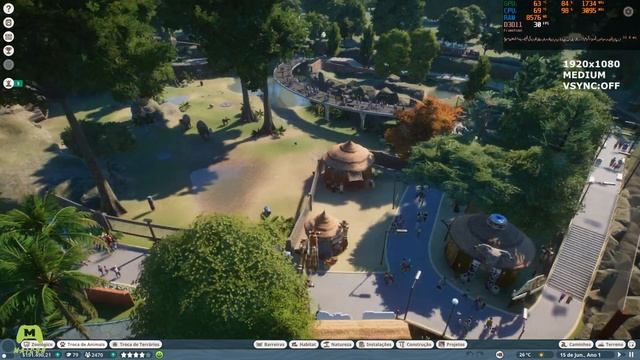Open the Barreiras build menu

coord(270,344)
